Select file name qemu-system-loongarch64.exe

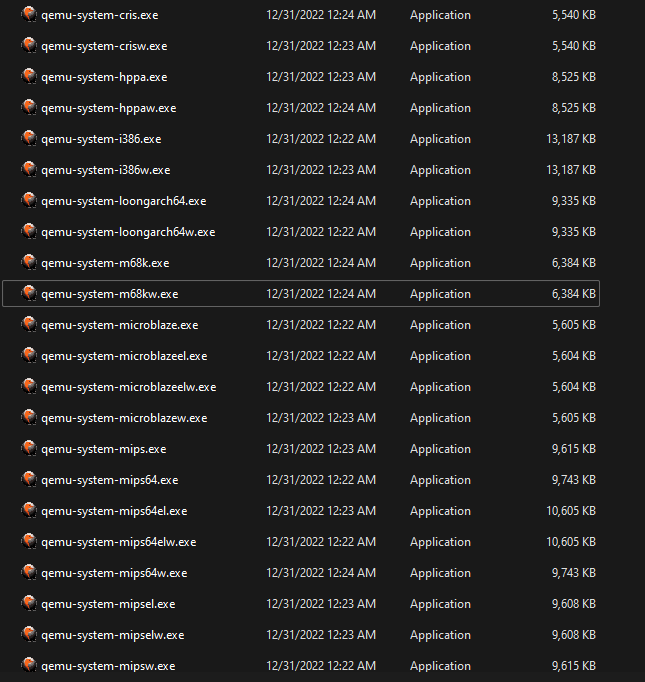[124, 201]
